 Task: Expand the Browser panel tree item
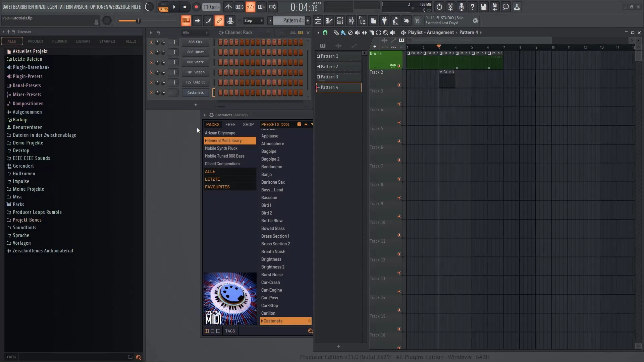3,32
